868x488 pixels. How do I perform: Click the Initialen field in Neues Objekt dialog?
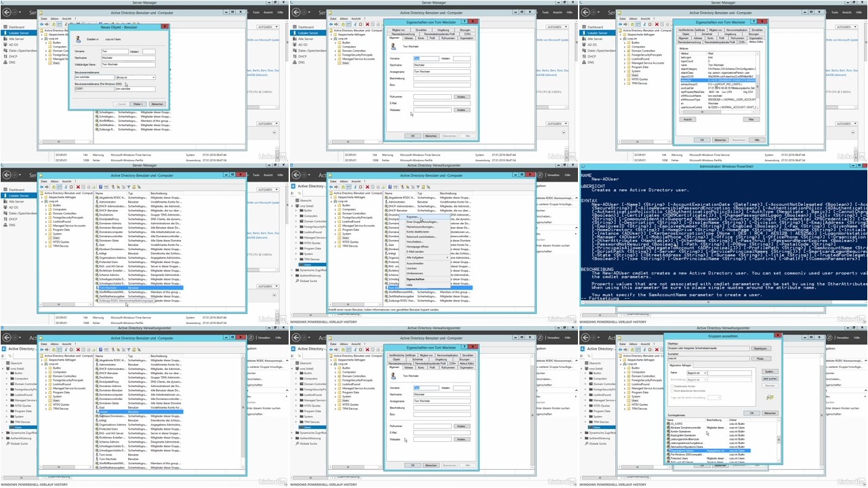coord(149,52)
